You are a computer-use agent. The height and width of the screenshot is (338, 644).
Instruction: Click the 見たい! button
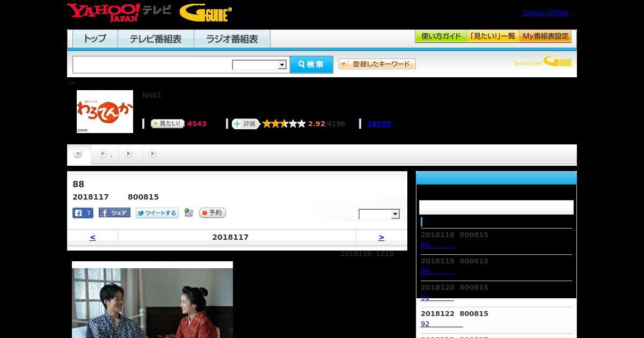(167, 123)
